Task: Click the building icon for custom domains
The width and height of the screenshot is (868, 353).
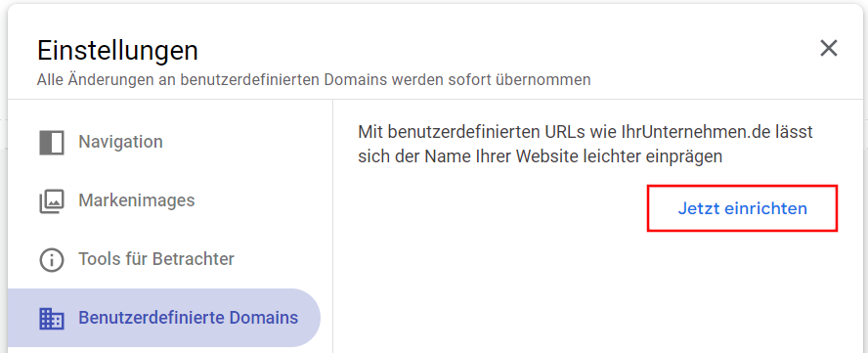Action: point(52,318)
